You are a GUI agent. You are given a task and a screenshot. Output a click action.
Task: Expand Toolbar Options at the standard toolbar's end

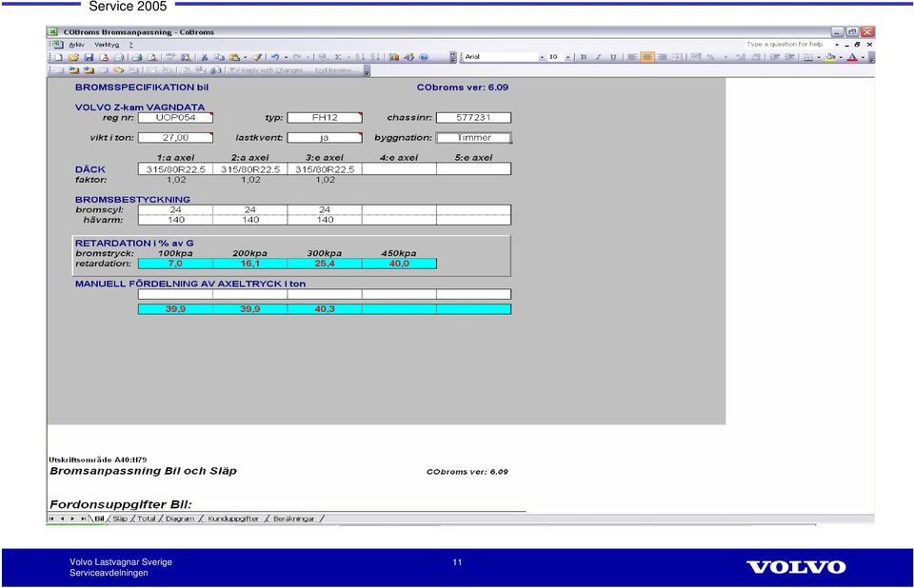pos(453,57)
